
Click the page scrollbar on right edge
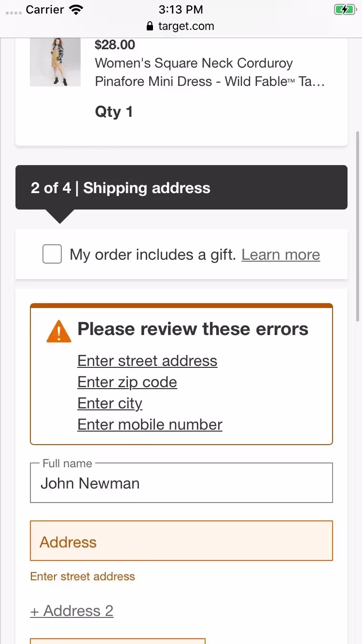[357, 227]
